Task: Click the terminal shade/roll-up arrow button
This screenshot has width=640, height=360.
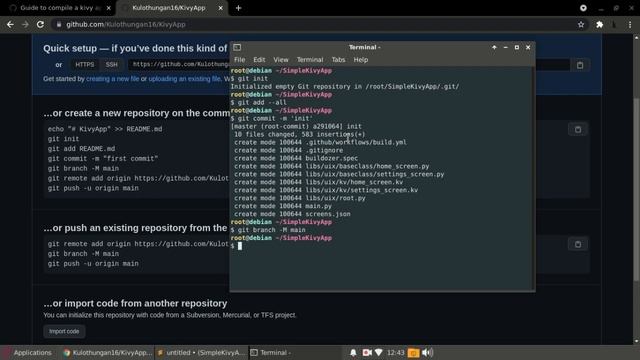Action: tap(494, 47)
